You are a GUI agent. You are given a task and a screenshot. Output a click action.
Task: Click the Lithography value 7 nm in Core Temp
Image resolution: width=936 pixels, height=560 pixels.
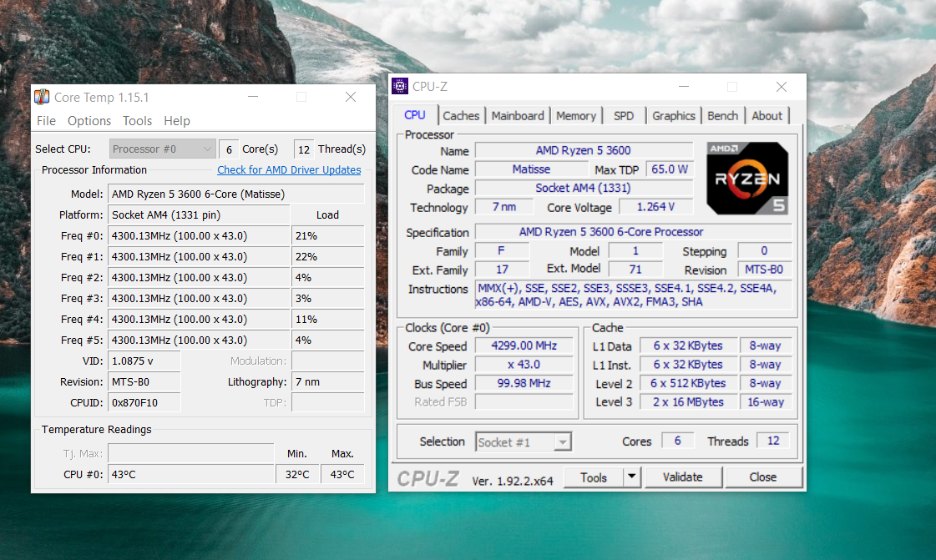coord(327,381)
